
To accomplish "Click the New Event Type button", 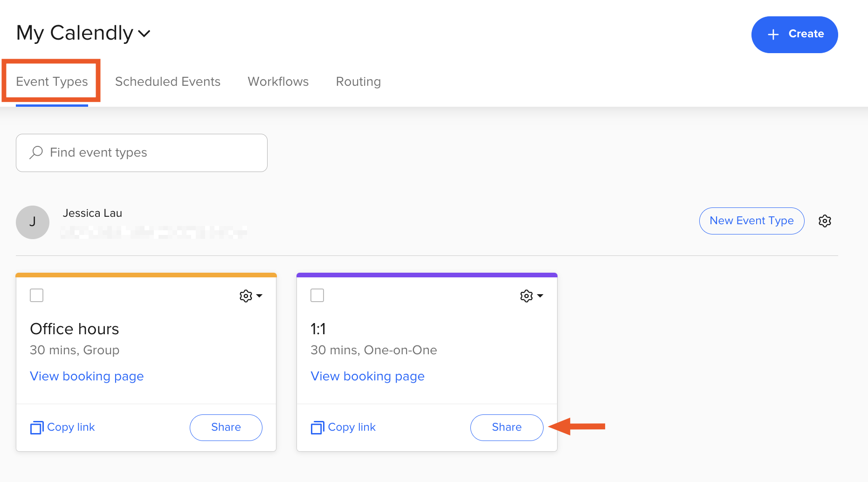I will pyautogui.click(x=751, y=221).
